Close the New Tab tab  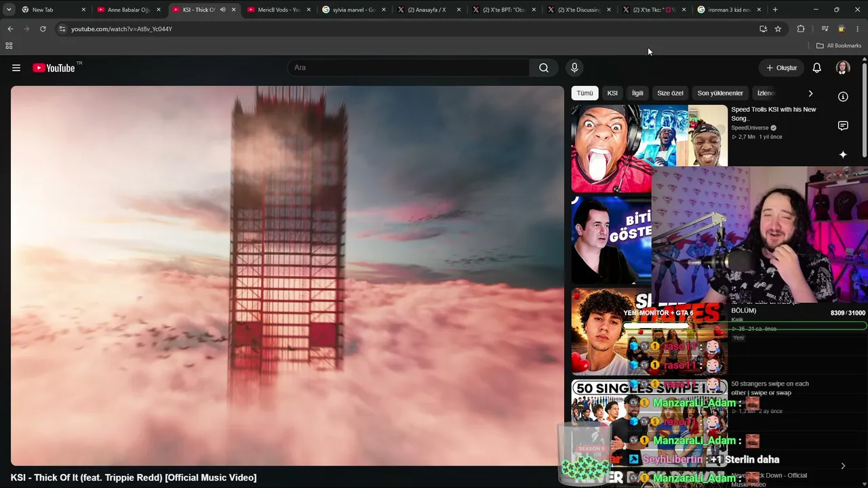tap(83, 9)
